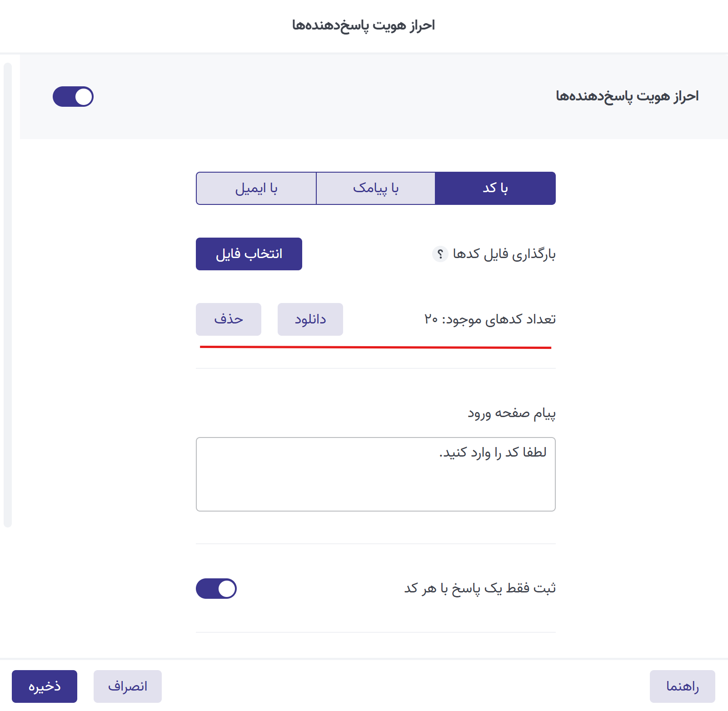
Task: Open help with the 'راهنما' button
Action: pyautogui.click(x=682, y=686)
